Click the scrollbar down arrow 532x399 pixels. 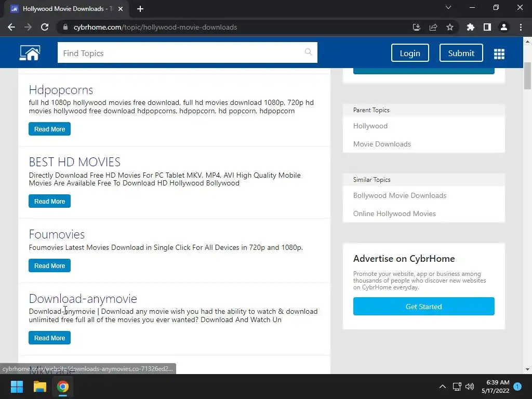(527, 369)
